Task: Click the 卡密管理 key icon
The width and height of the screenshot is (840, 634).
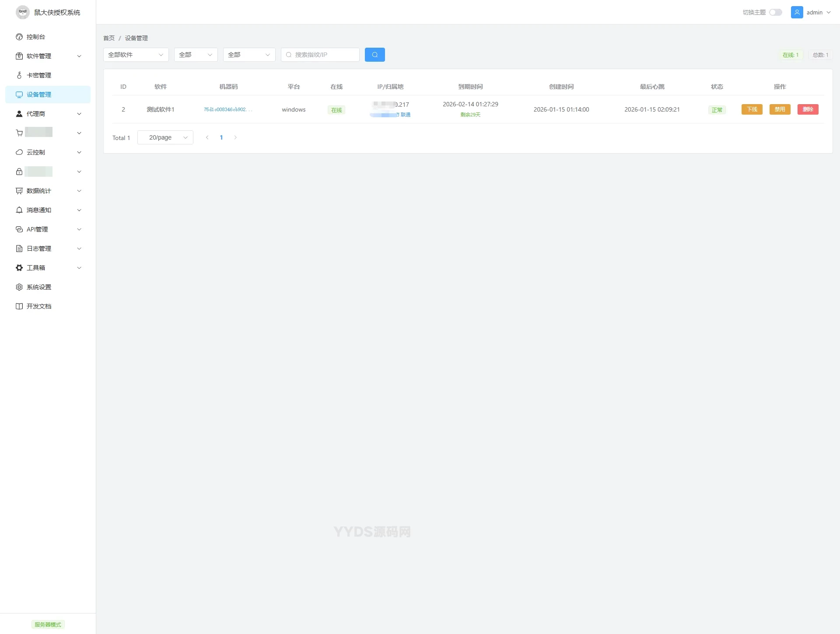Action: pyautogui.click(x=19, y=75)
